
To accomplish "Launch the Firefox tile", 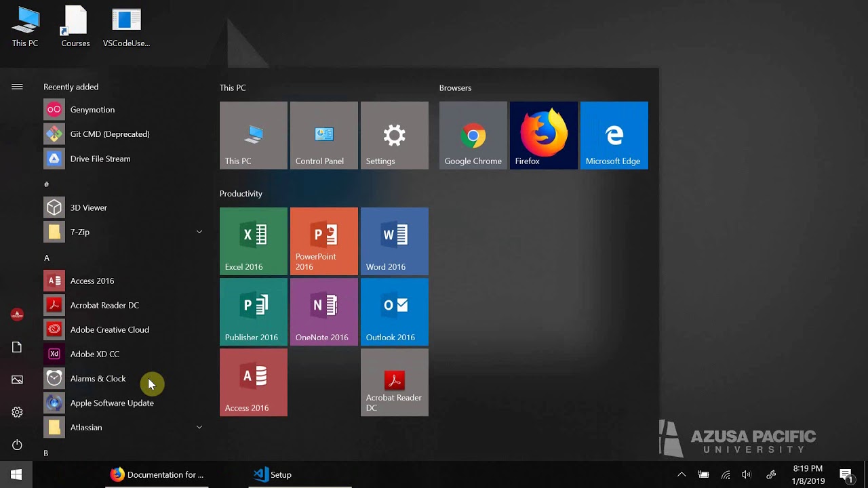I will [544, 136].
